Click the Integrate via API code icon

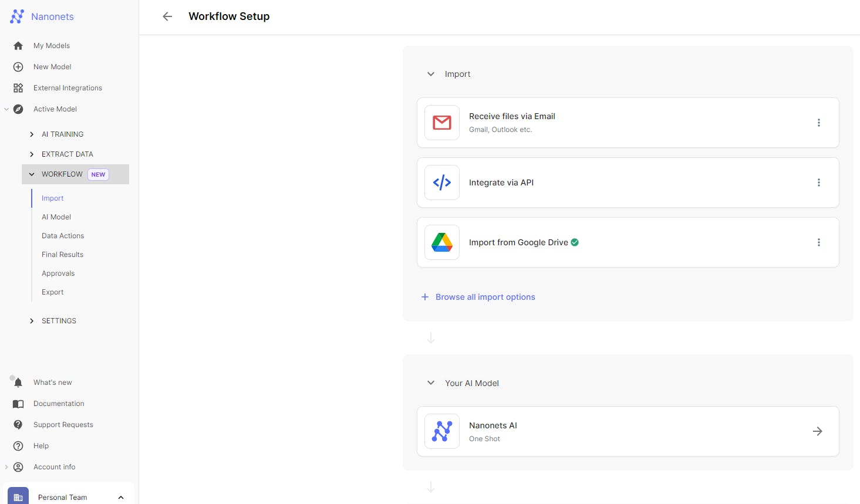442,182
